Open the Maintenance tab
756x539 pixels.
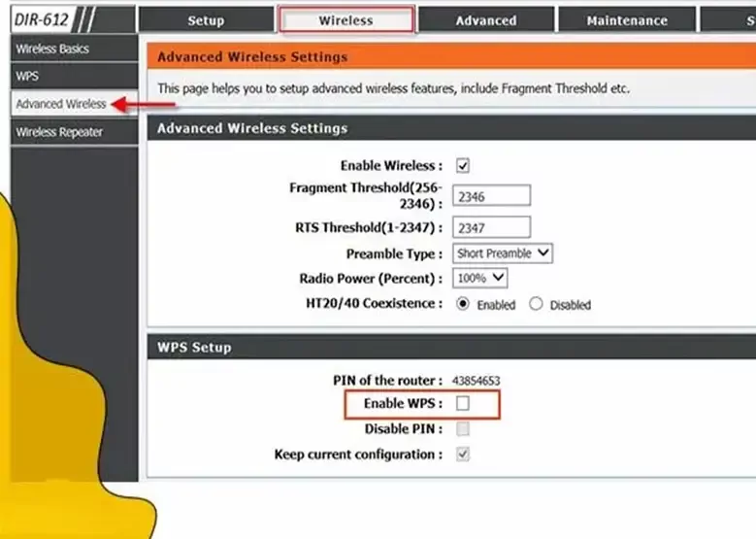click(x=627, y=20)
